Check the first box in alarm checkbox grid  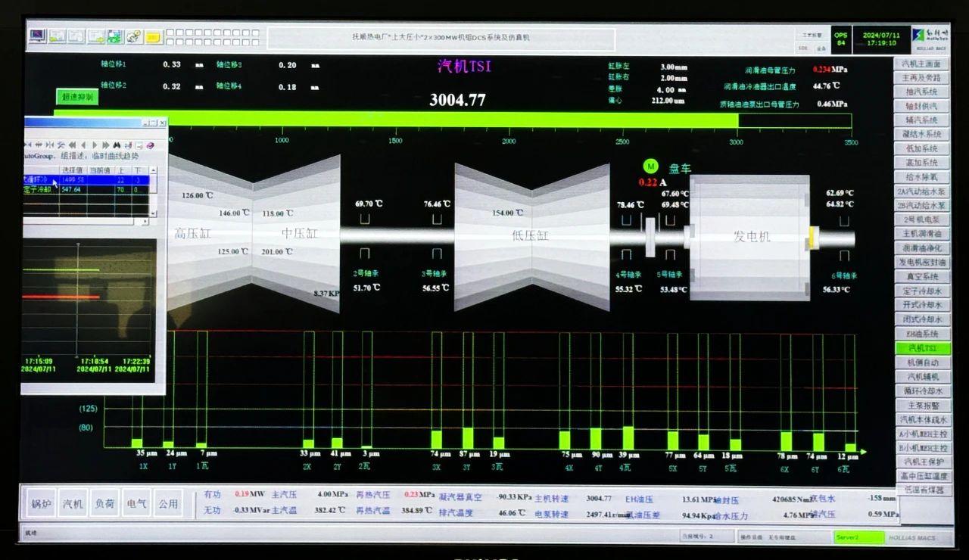170,33
